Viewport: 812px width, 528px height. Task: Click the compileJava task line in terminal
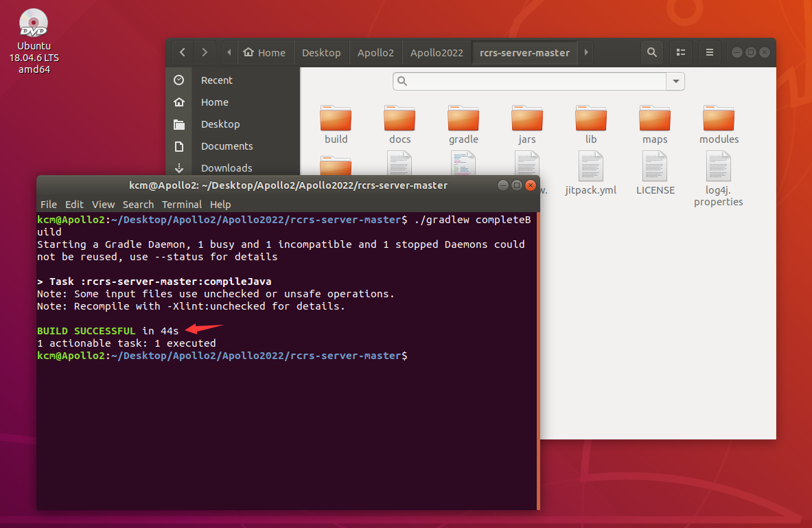pos(154,282)
